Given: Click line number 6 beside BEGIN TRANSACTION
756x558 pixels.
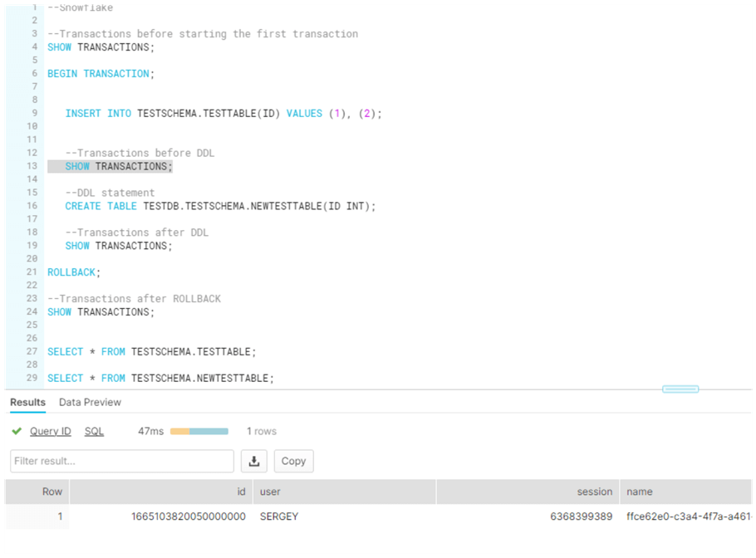Looking at the screenshot, I should pyautogui.click(x=33, y=73).
